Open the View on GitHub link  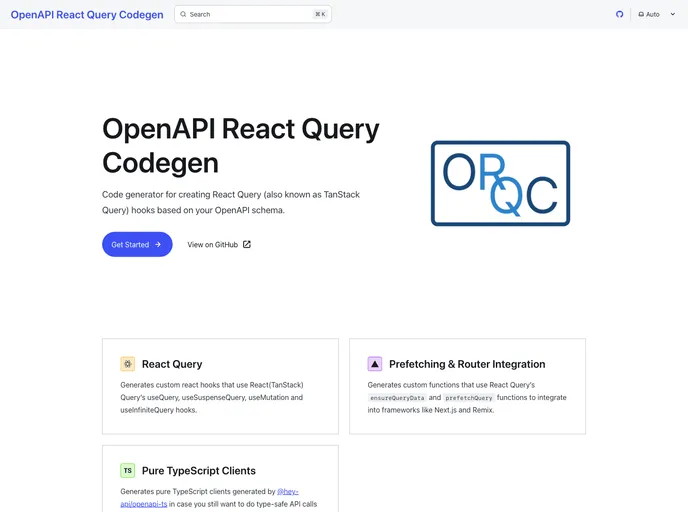click(219, 244)
